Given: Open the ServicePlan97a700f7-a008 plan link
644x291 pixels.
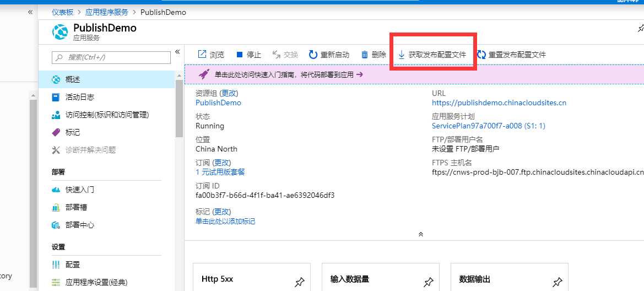Looking at the screenshot, I should 489,126.
